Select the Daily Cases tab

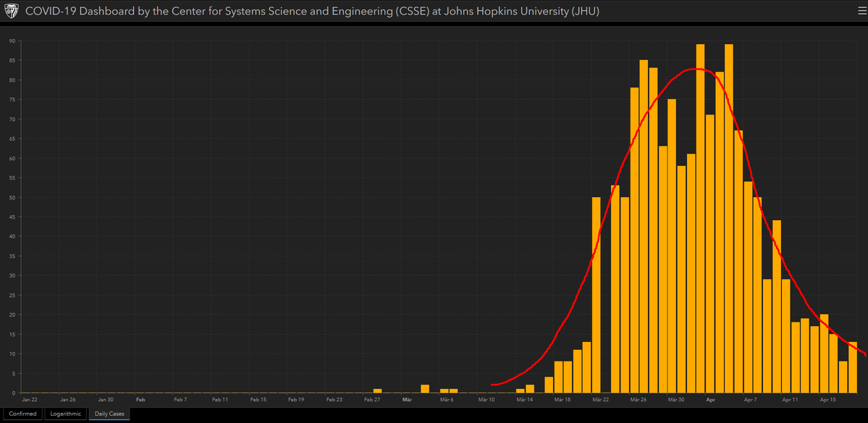109,414
